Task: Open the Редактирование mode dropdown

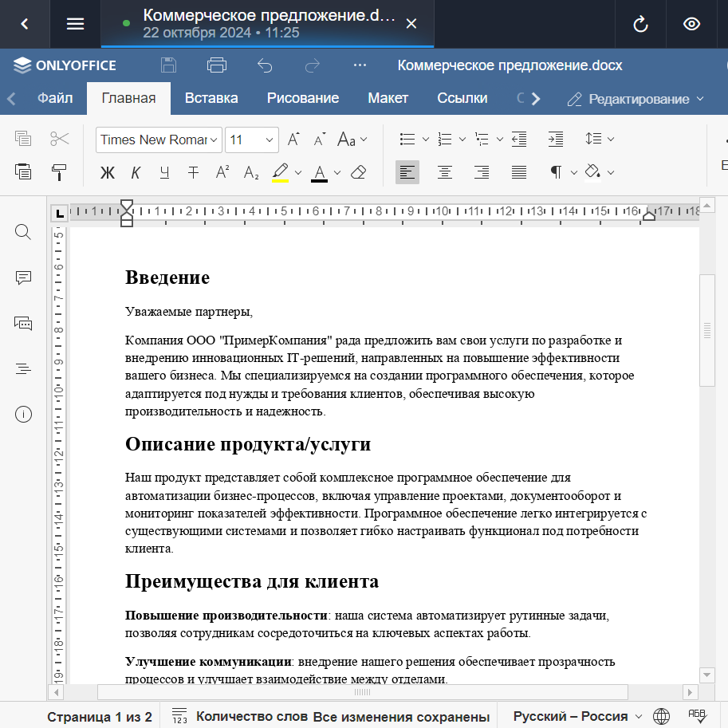Action: coord(636,99)
